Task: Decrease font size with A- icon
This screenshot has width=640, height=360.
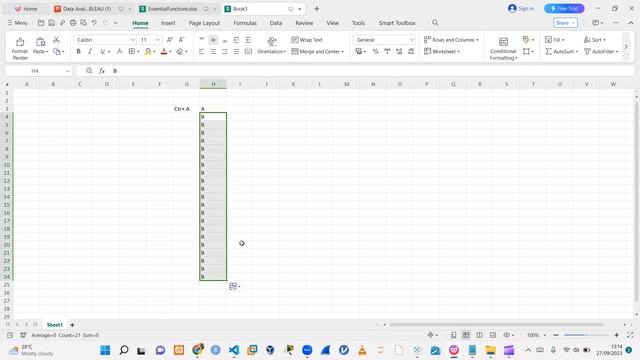Action: tap(182, 40)
